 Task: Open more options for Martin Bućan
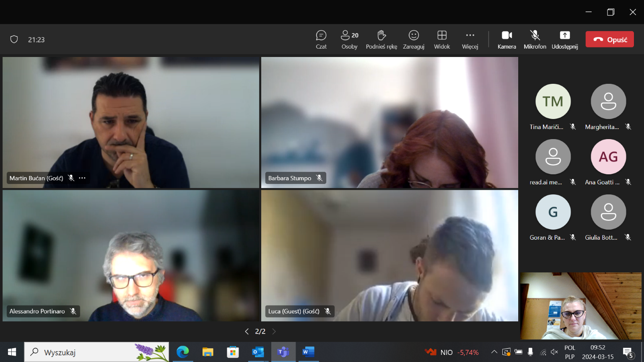pyautogui.click(x=82, y=178)
